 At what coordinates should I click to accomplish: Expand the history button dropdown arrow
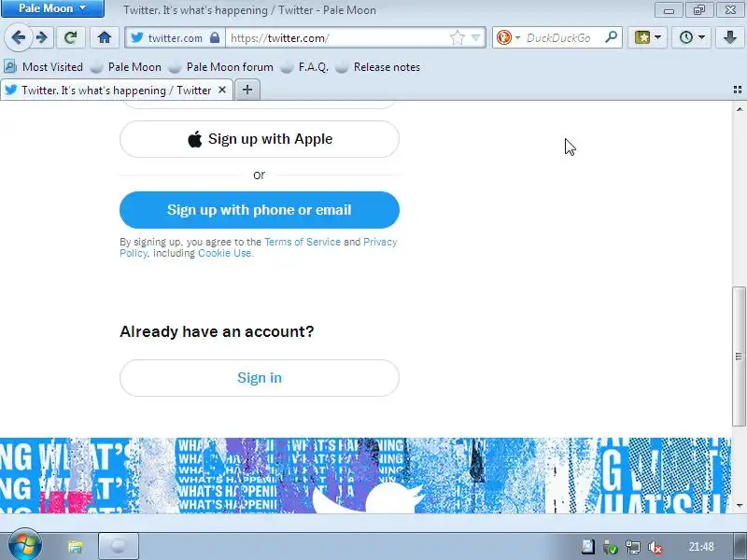702,37
